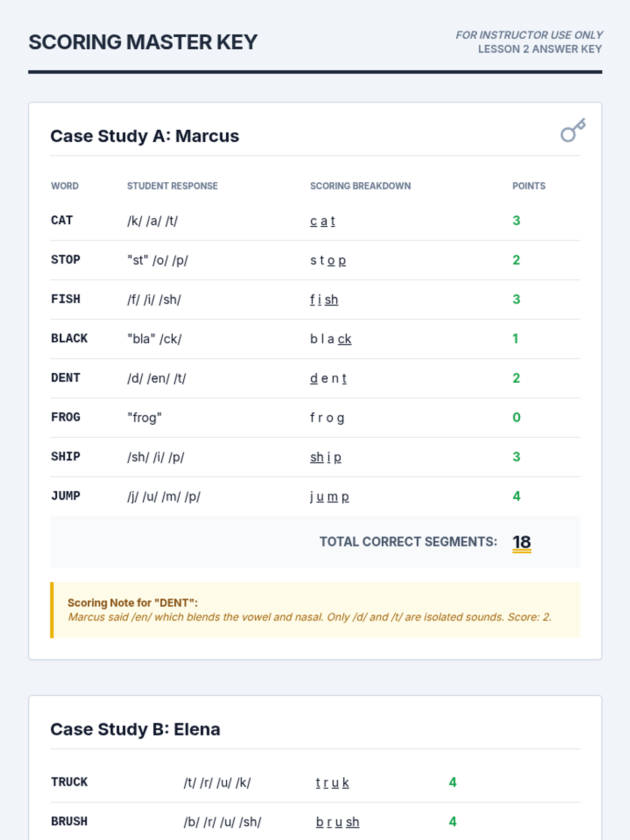The height and width of the screenshot is (840, 630).
Task: Click the underlined 'b r u sh' breakdown
Action: point(338,822)
